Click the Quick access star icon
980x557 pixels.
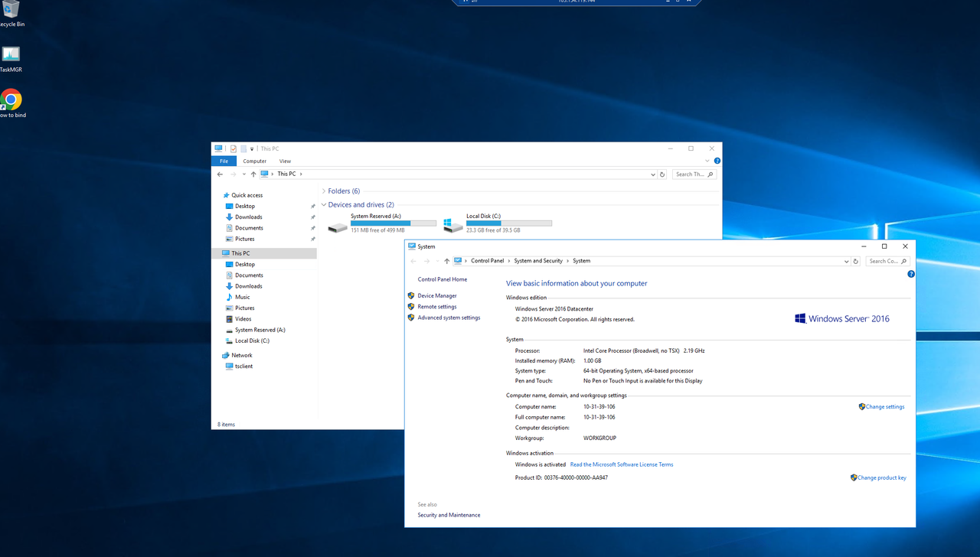click(x=226, y=195)
